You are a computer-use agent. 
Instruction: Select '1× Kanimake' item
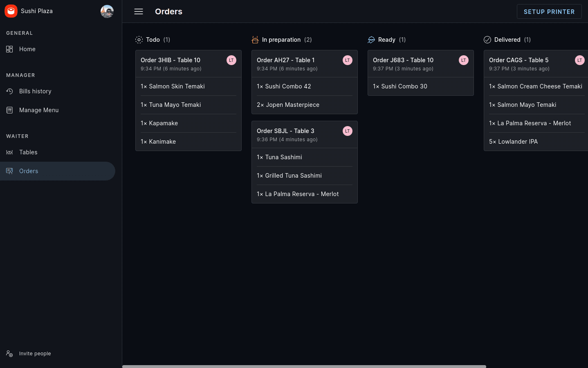click(x=189, y=142)
